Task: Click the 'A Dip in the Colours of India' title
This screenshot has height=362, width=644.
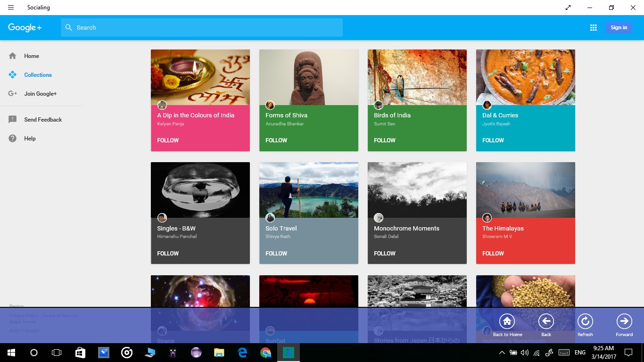Action: tap(196, 115)
